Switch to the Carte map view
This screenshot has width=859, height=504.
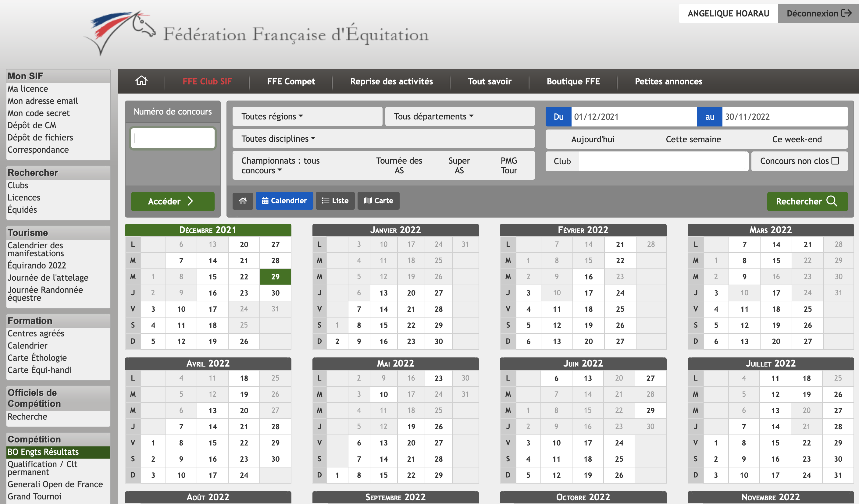click(x=378, y=201)
